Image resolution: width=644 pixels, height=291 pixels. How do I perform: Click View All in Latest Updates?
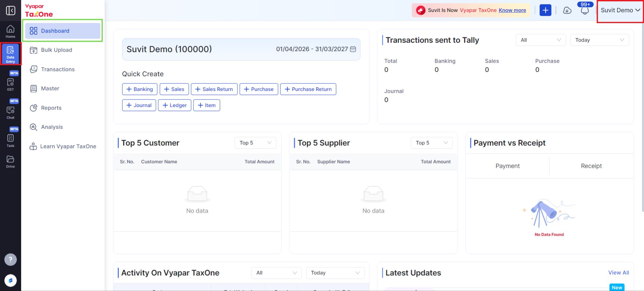[619, 273]
